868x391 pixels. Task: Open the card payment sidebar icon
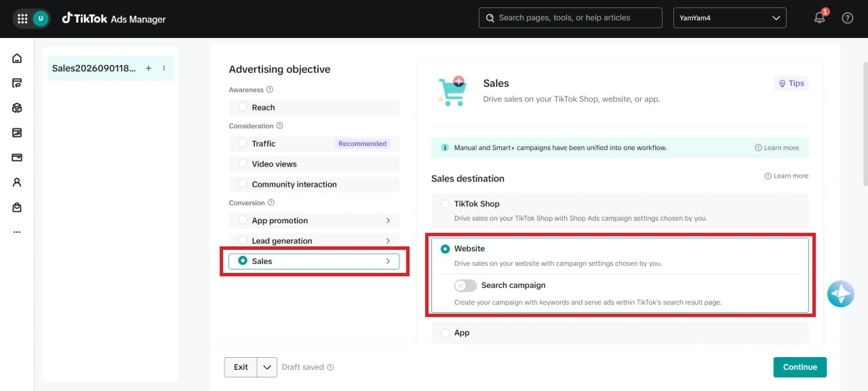coord(17,157)
